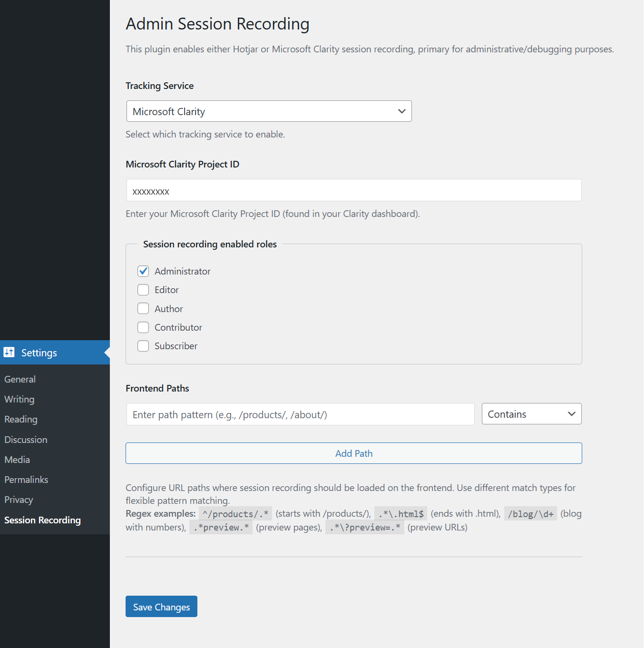Go to Writing settings

tap(20, 399)
